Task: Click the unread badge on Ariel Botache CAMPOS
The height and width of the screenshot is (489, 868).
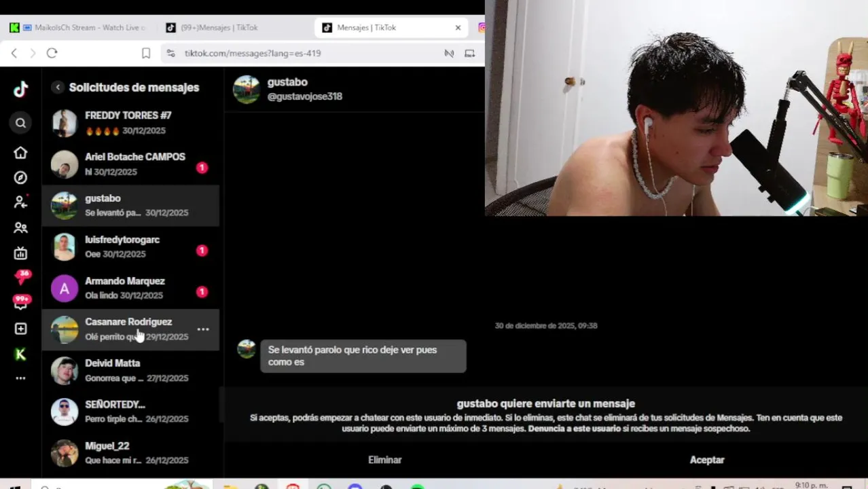Action: click(202, 168)
